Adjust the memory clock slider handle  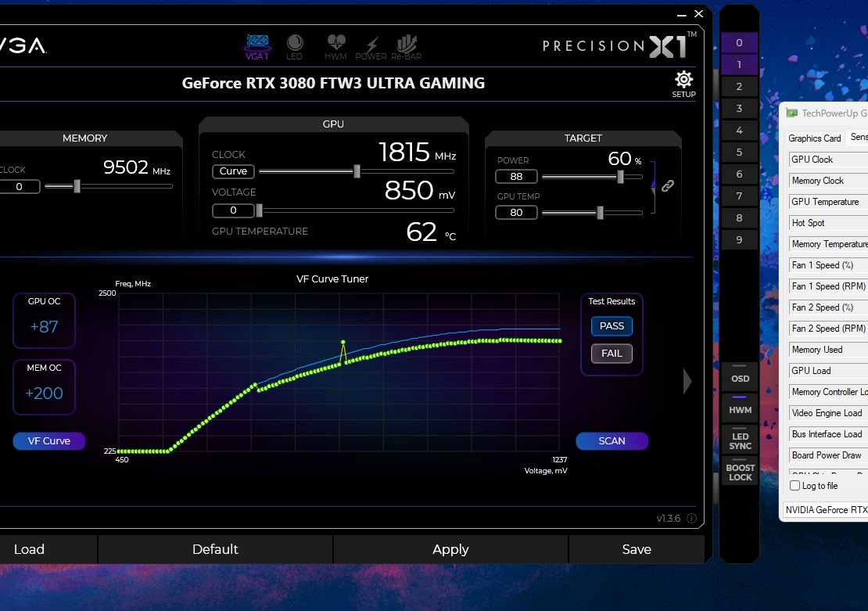(77, 187)
